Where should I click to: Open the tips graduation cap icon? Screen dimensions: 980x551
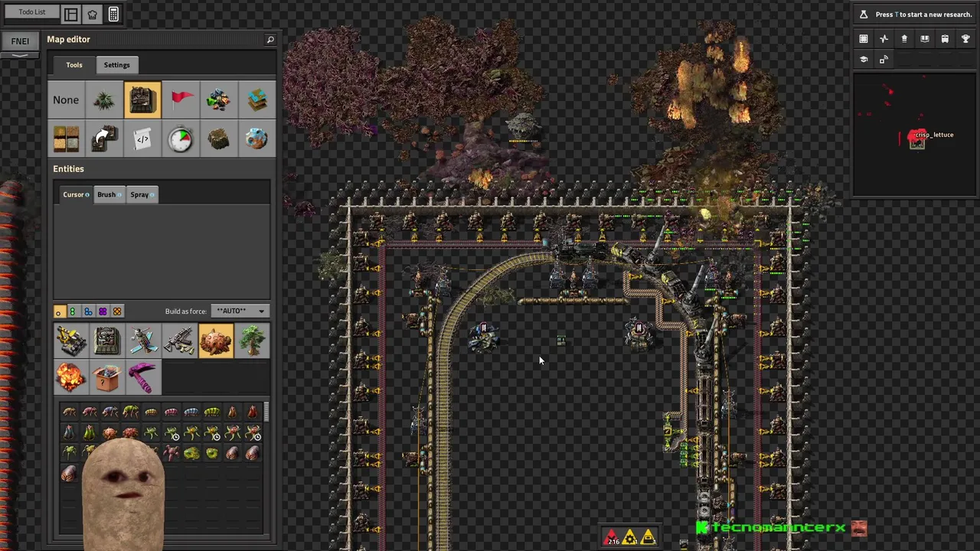click(864, 60)
